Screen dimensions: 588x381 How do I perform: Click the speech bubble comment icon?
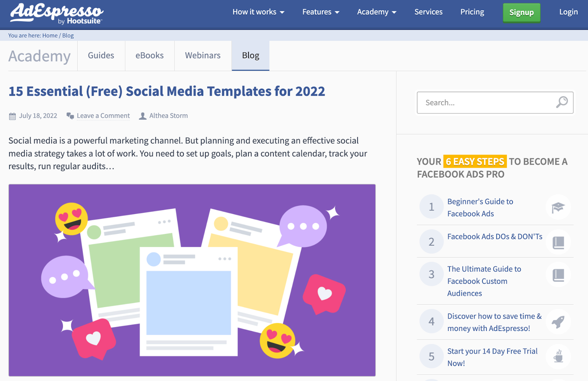pyautogui.click(x=70, y=116)
